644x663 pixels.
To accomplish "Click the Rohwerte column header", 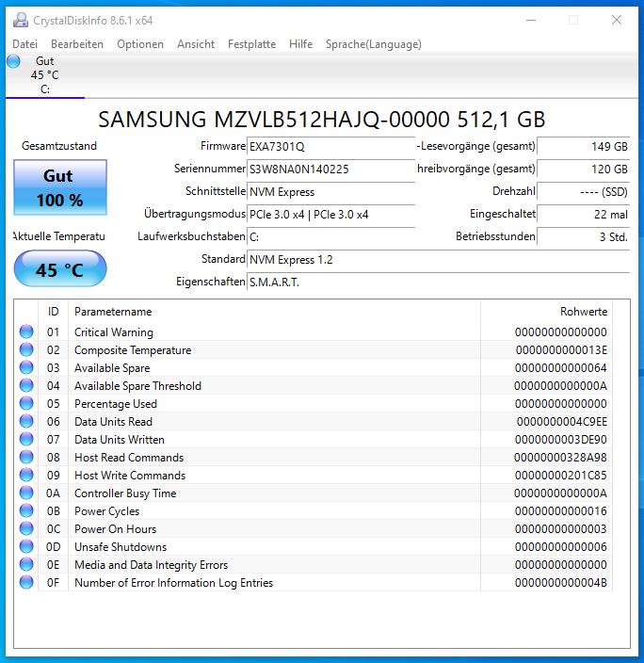I will click(546, 312).
